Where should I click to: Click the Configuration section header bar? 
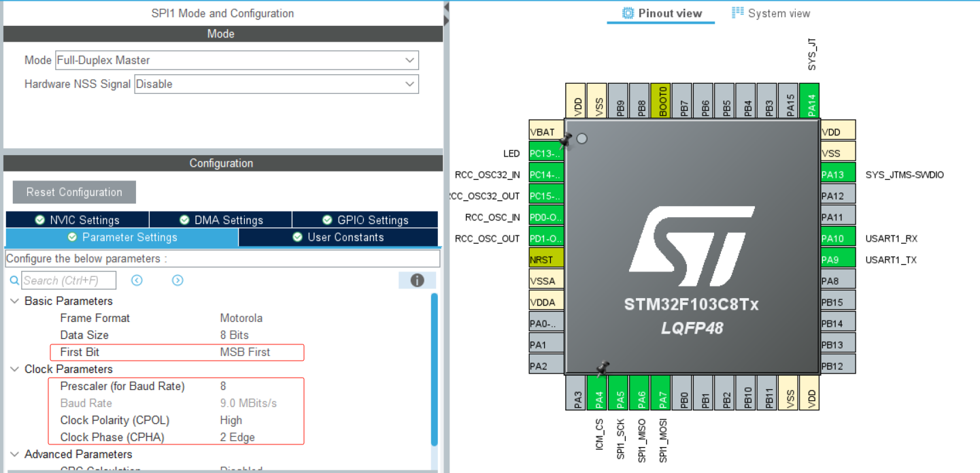click(222, 163)
